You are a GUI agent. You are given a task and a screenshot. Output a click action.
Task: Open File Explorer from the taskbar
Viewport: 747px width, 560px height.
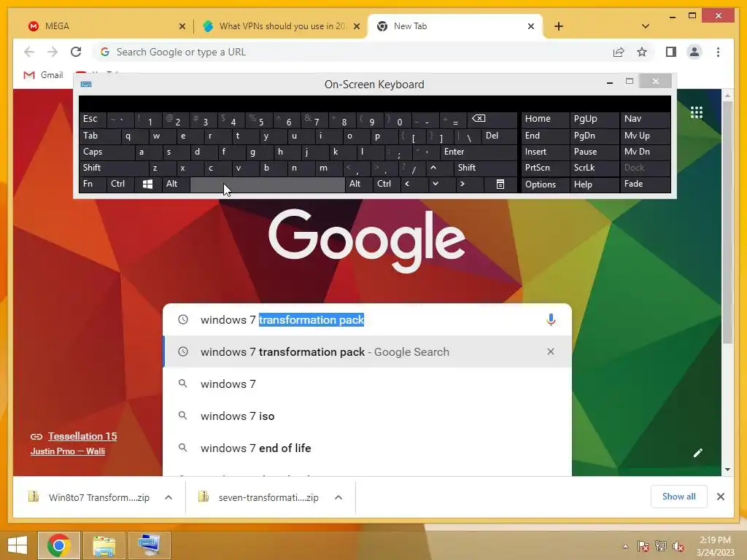pos(104,545)
